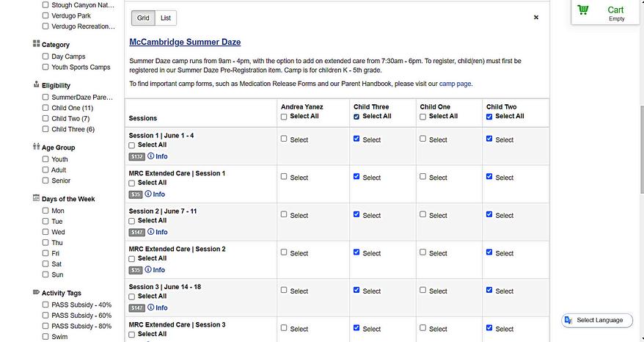This screenshot has height=342, width=644.
Task: Check Select All for Session 2 row
Action: [132, 221]
